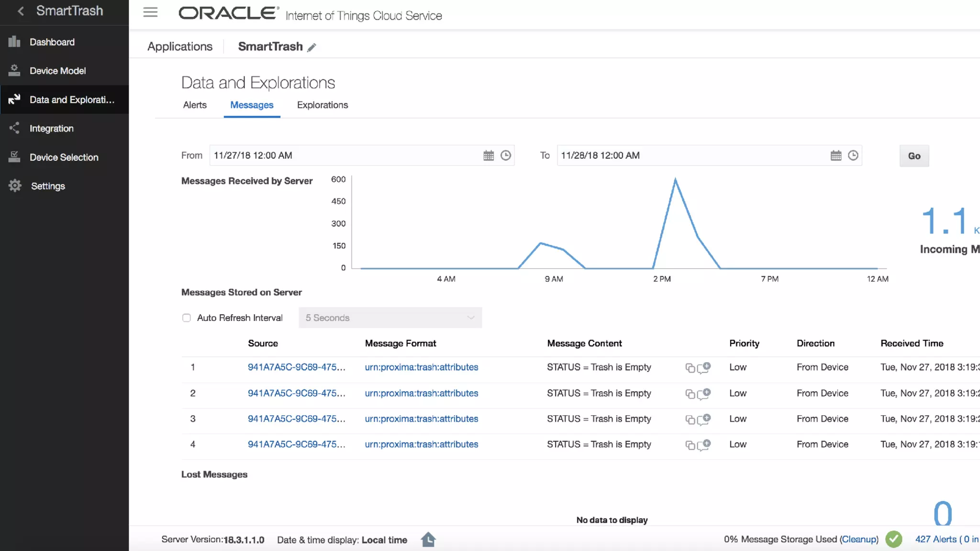Click the copy icon in message row 1

pos(690,368)
